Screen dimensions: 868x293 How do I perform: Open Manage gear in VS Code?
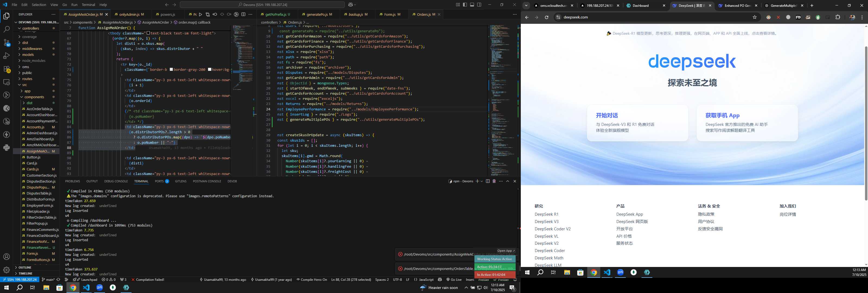coord(7,270)
